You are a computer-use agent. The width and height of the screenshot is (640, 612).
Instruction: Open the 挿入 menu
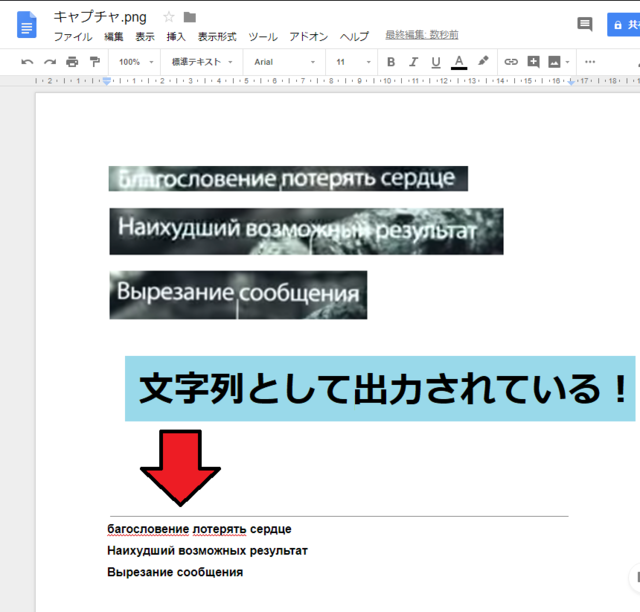click(176, 37)
